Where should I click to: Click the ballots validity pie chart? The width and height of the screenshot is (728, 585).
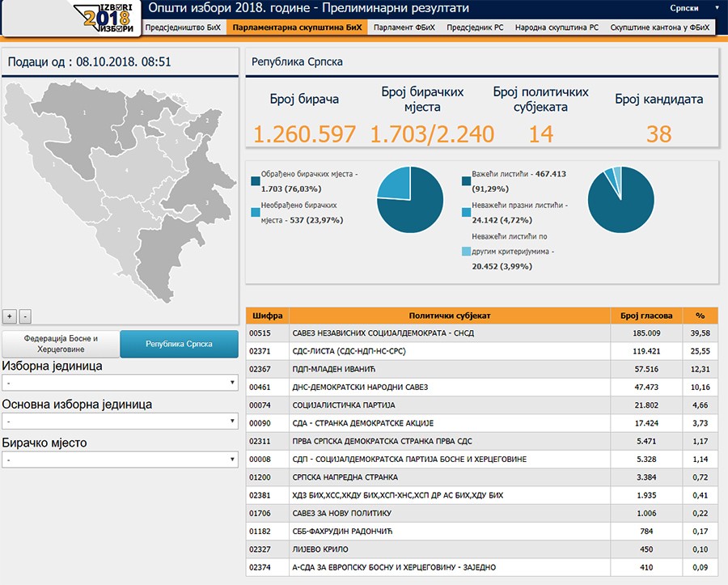tap(620, 200)
